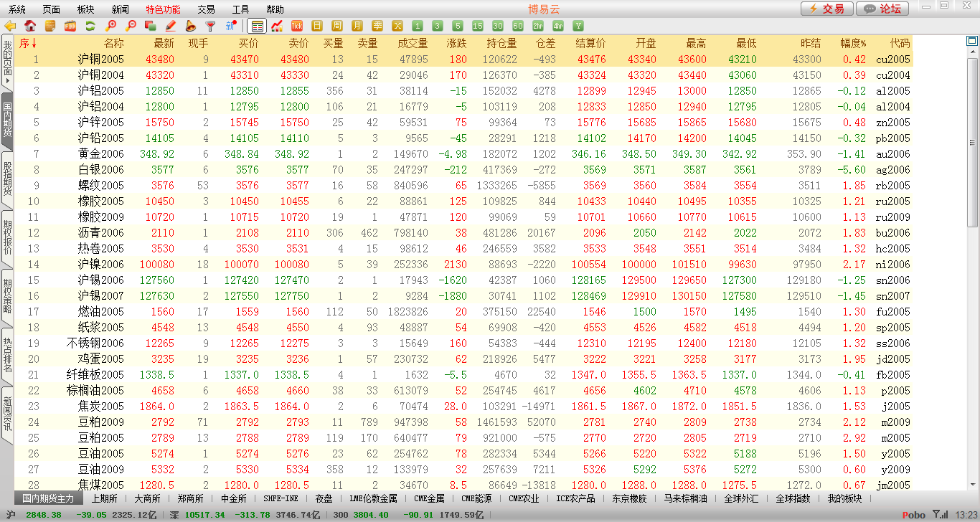980x522 pixels.
Task: Click the window layout icon above scrollbar
Action: pyautogui.click(x=972, y=41)
